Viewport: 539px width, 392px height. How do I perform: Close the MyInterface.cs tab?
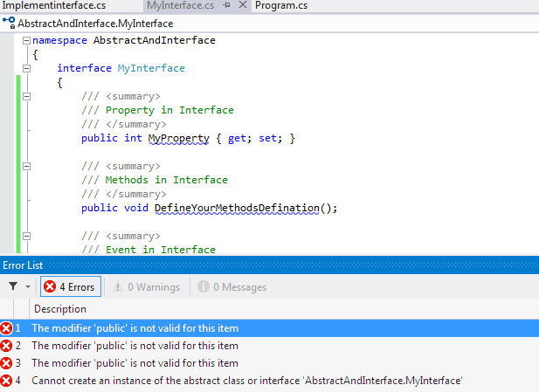click(x=243, y=5)
